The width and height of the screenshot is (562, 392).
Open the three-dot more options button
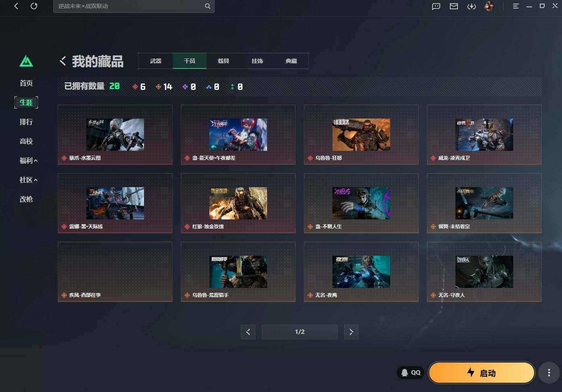click(549, 373)
